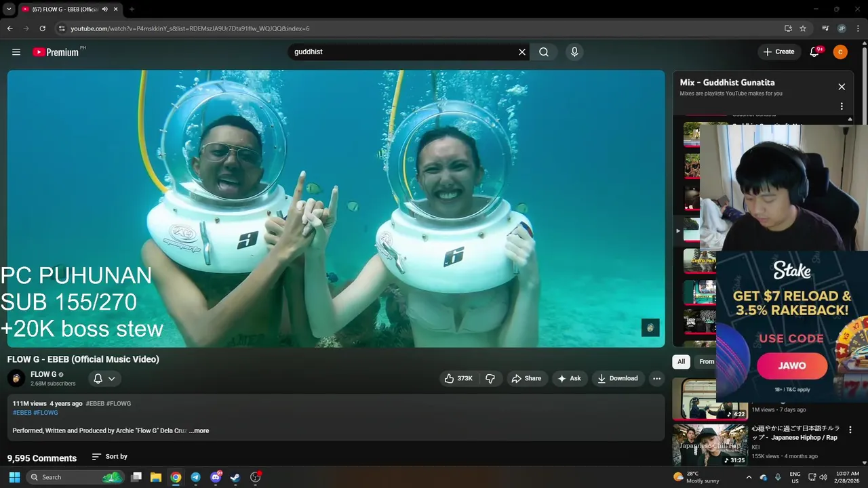The image size is (868, 488).
Task: Open the ENG US language switcher
Action: [x=795, y=477]
